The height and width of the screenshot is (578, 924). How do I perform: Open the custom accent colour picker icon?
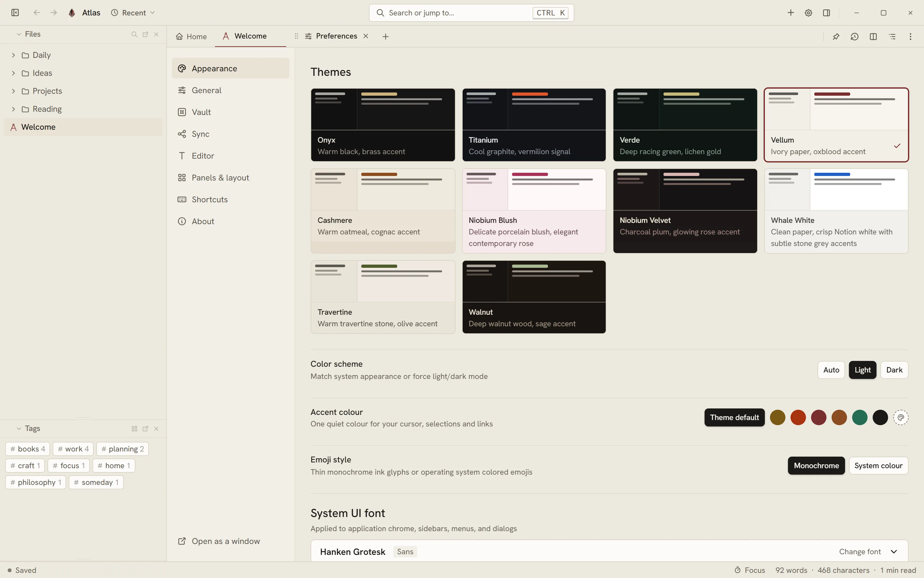[901, 417]
